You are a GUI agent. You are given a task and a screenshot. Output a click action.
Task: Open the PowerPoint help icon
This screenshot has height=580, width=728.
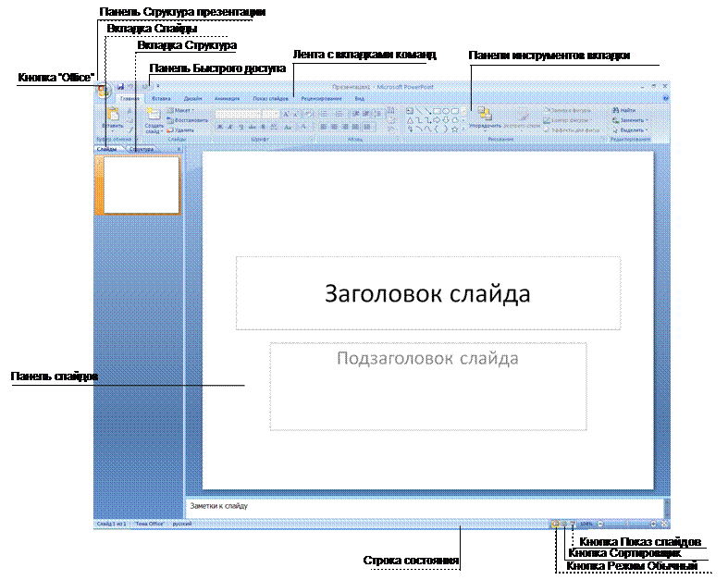(x=663, y=98)
